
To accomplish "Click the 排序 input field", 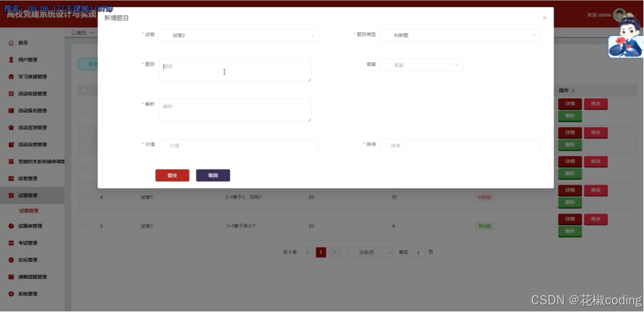I will tap(460, 145).
